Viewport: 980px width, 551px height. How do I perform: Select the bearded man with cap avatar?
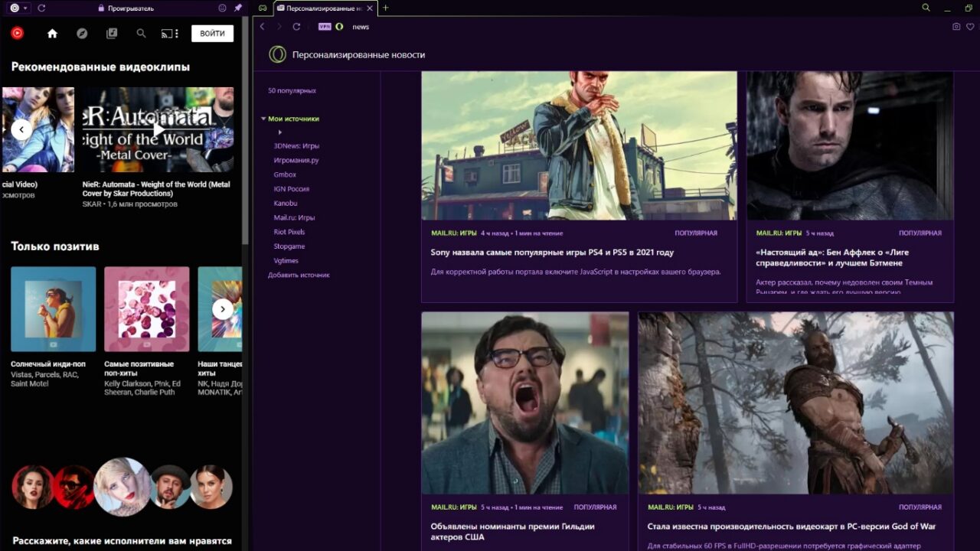click(x=170, y=487)
